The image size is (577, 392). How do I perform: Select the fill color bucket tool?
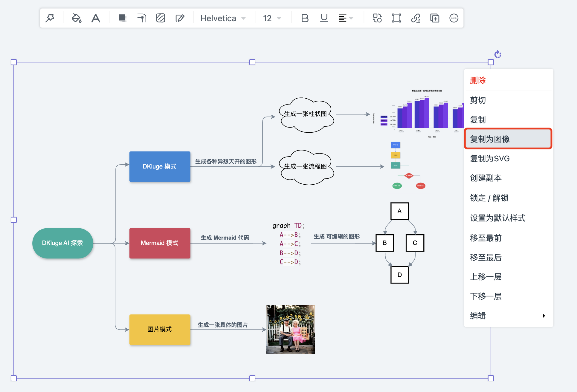[76, 18]
